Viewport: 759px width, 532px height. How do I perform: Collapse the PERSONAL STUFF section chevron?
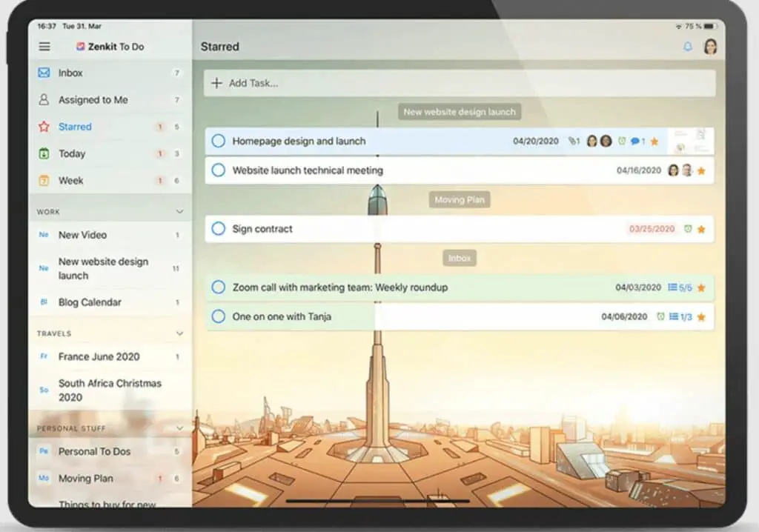click(179, 428)
